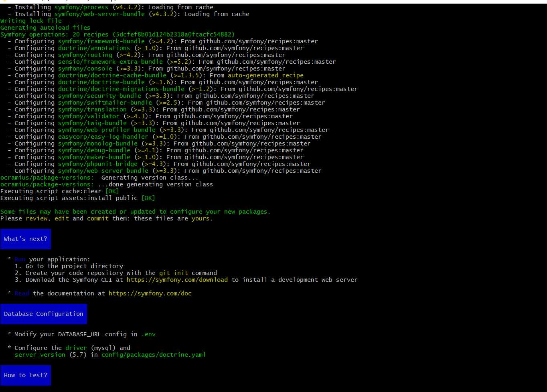
Task: Open the https://symfony.com/doc documentation link
Action: [x=150, y=293]
